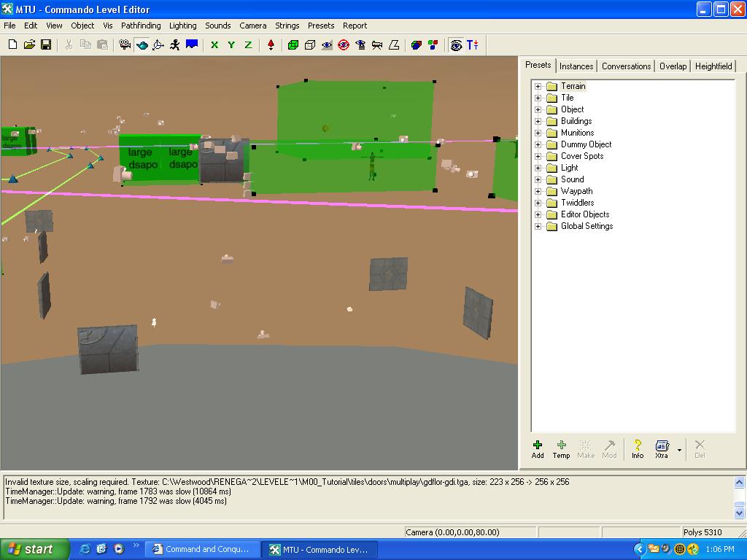
Task: Toggle the Y axis restriction
Action: click(x=231, y=45)
